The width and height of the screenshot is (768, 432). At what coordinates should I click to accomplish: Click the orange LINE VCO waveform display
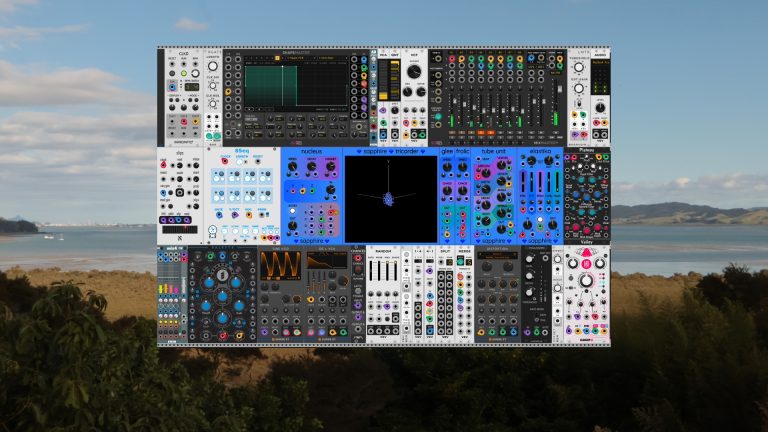pyautogui.click(x=280, y=266)
